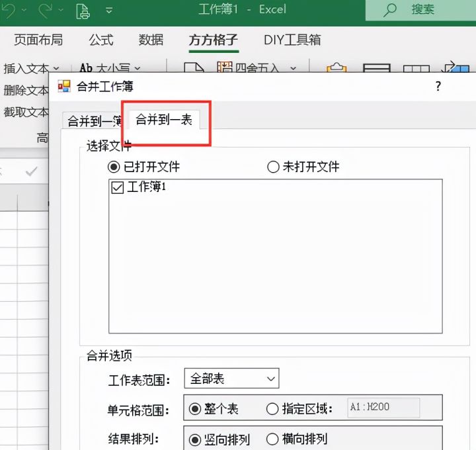This screenshot has width=476, height=450.
Task: Expand the 四舍五入 dropdown arrow
Action: pos(293,68)
